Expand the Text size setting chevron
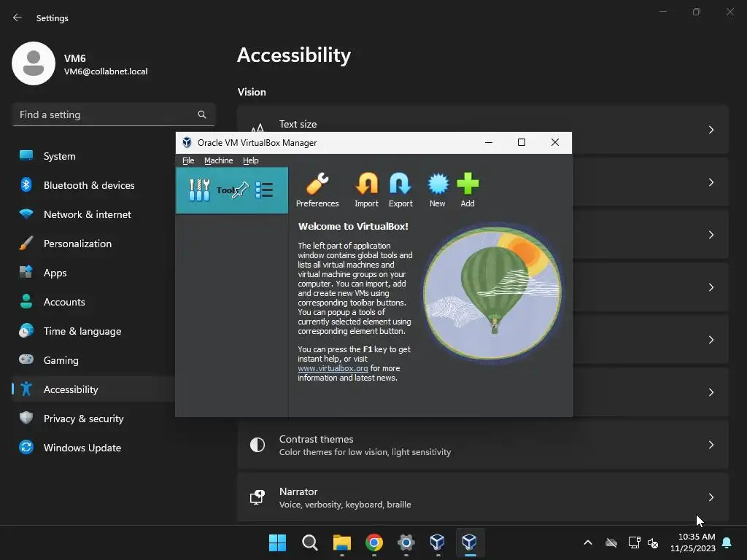Screen dimensions: 747x560 pos(711,130)
